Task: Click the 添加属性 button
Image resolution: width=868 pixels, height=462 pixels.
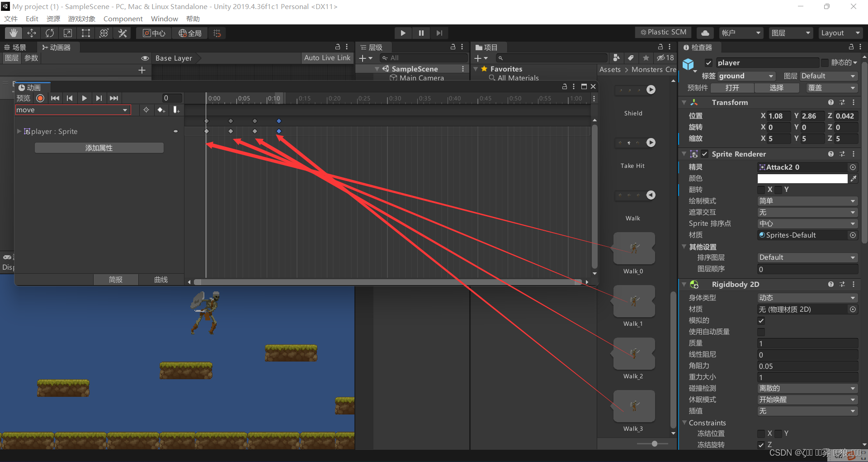Action: [x=99, y=148]
